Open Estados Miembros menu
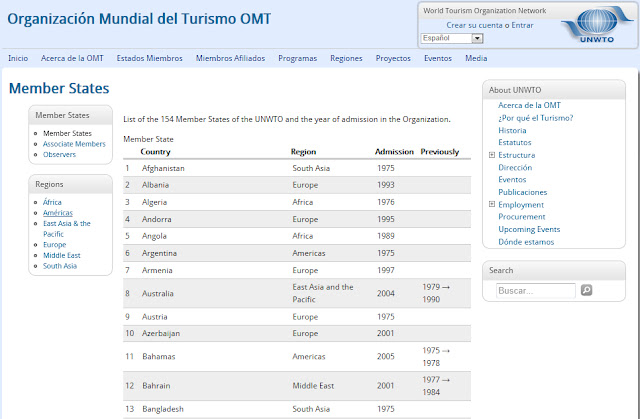Image resolution: width=640 pixels, height=419 pixels. 149,58
